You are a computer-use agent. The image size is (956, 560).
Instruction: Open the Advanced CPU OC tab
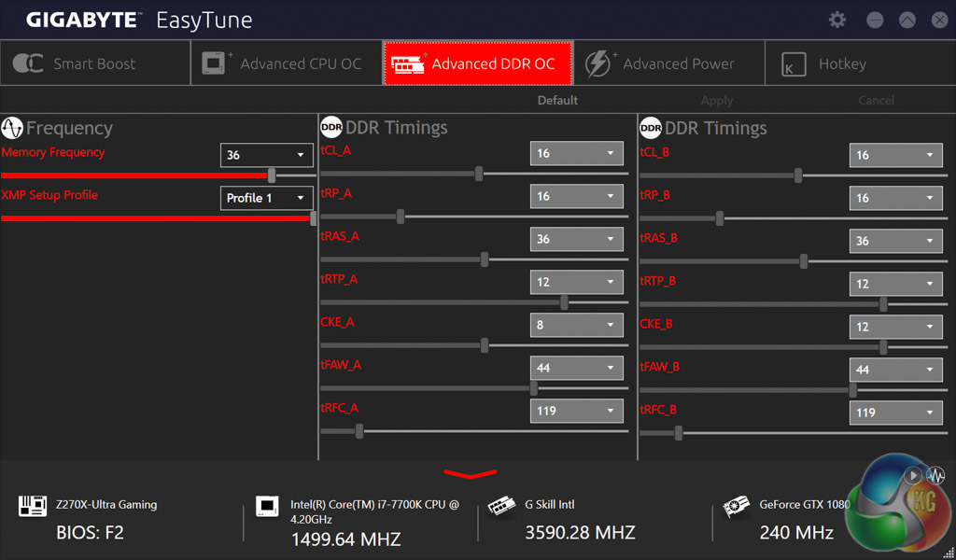(x=287, y=63)
